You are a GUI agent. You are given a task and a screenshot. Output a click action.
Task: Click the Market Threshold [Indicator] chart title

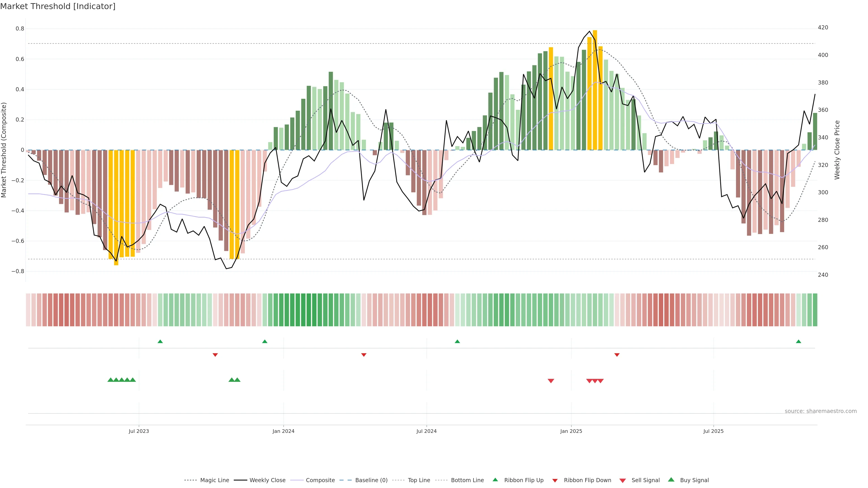click(58, 6)
